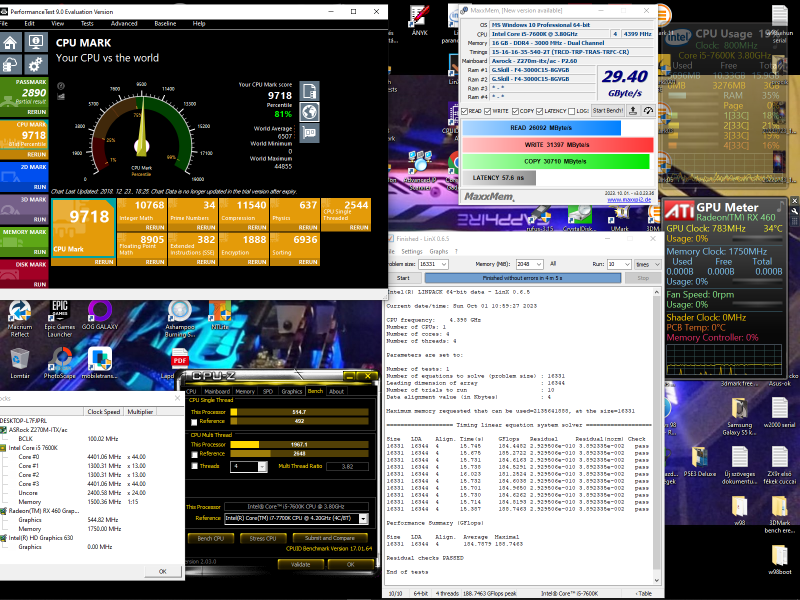Uncheck the COPY checkbox in MaxxMem
Screen dimensions: 800x600
click(515, 111)
